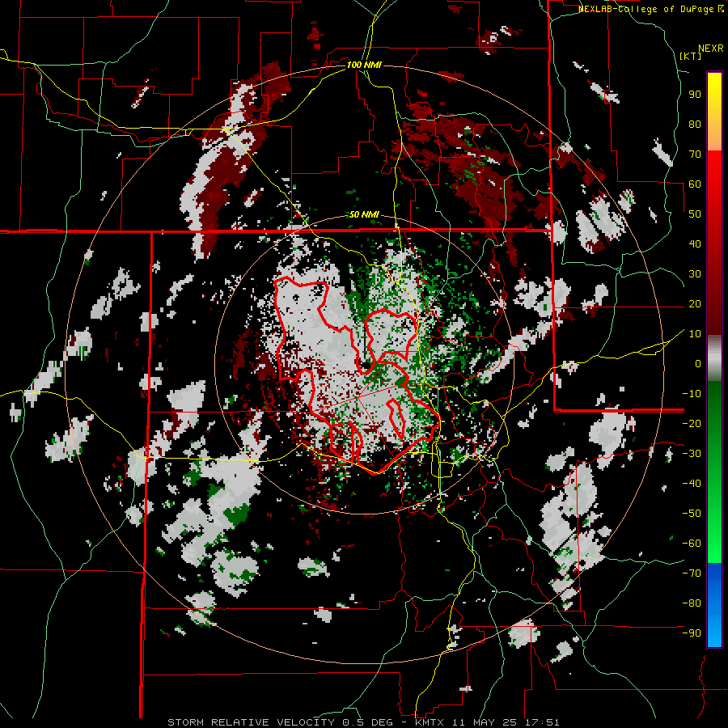The width and height of the screenshot is (728, 728).
Task: Click the "NEXLAB-College of DuPage" header text
Action: pyautogui.click(x=645, y=9)
